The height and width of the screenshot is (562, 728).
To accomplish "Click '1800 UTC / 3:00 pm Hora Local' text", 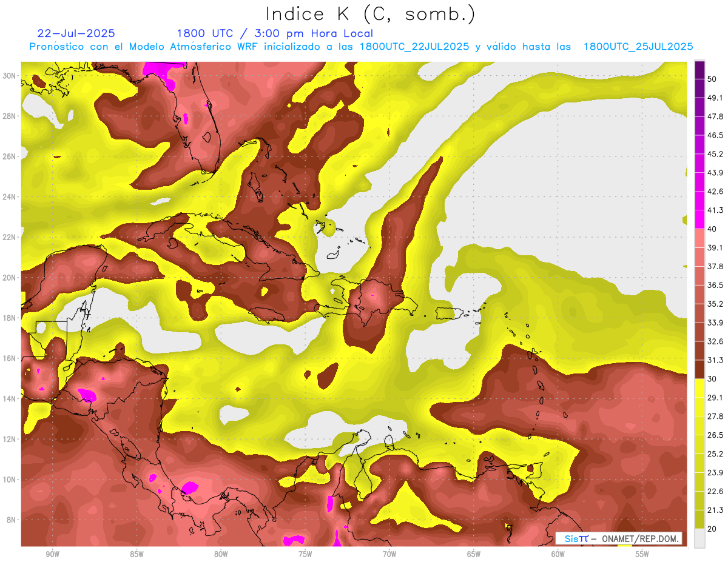I will pyautogui.click(x=275, y=34).
